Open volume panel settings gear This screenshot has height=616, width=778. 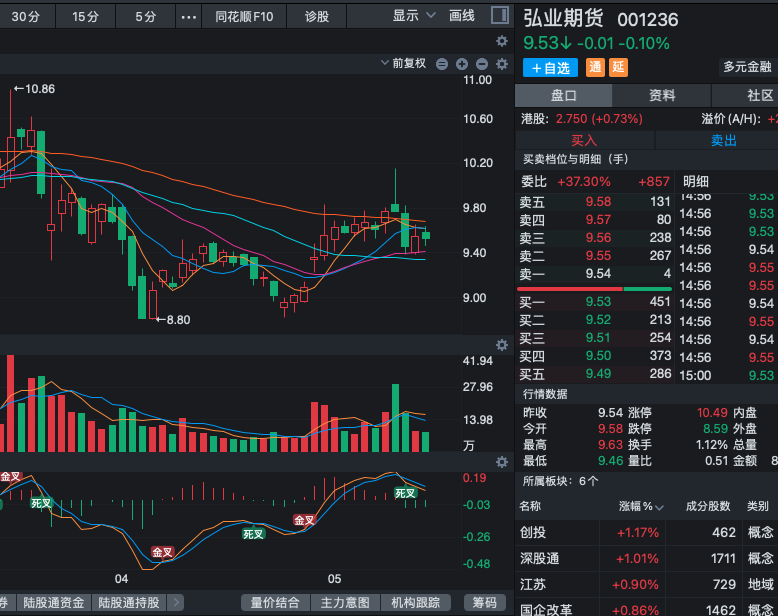point(502,345)
